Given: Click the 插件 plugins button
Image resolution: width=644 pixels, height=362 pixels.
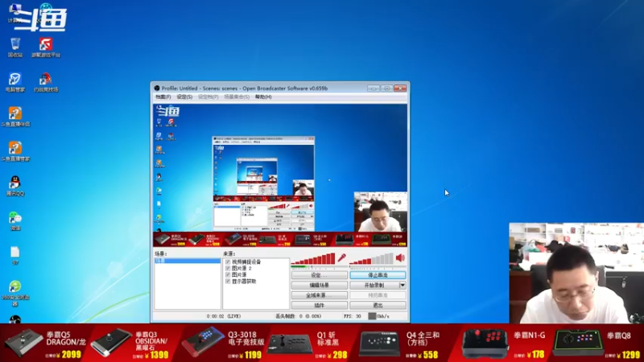Looking at the screenshot, I should (x=319, y=306).
